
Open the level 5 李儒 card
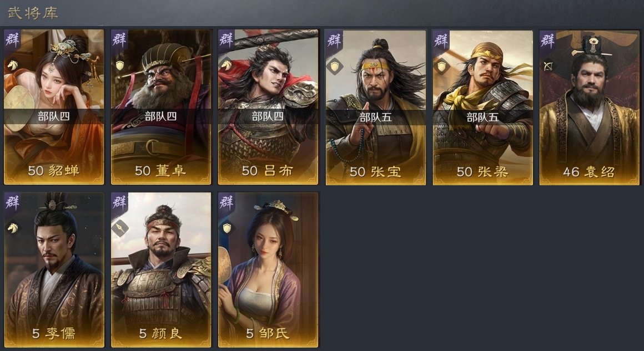pos(54,270)
